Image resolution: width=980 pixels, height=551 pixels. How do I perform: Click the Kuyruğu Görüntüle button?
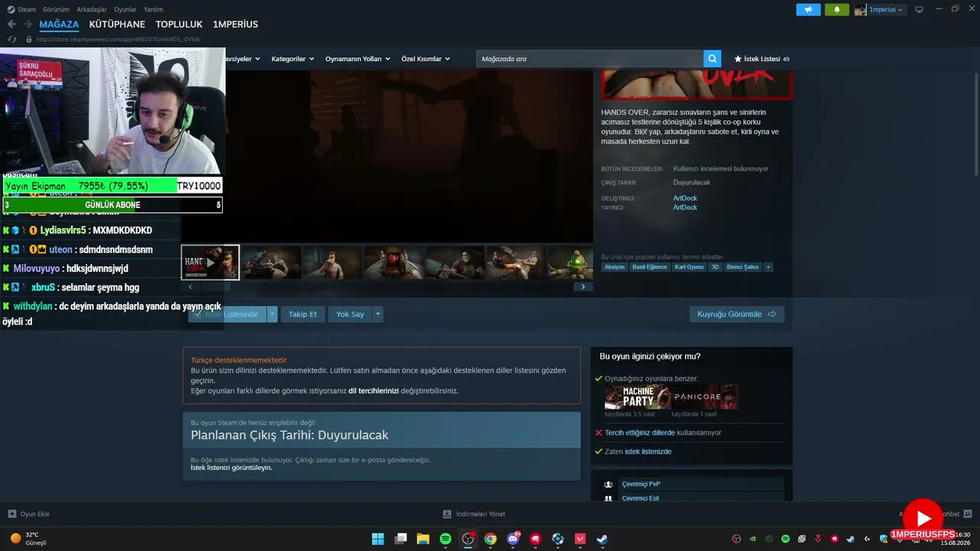[737, 314]
